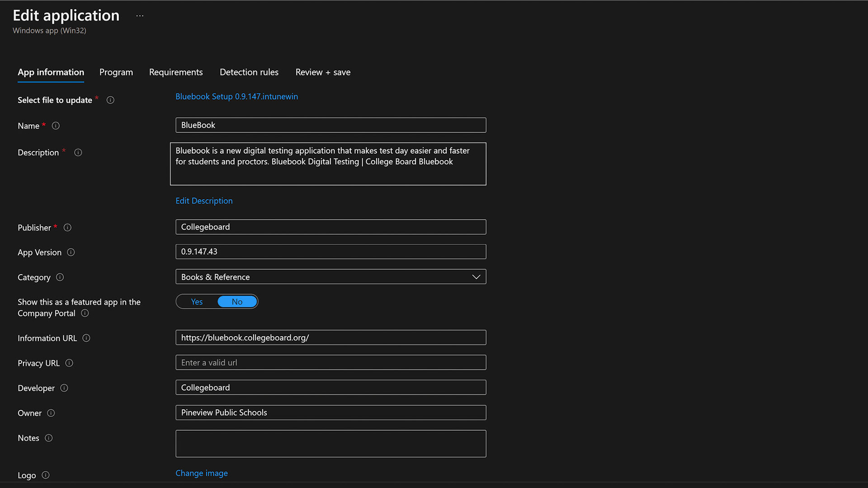
Task: Click info icon next to Owner label
Action: [51, 413]
